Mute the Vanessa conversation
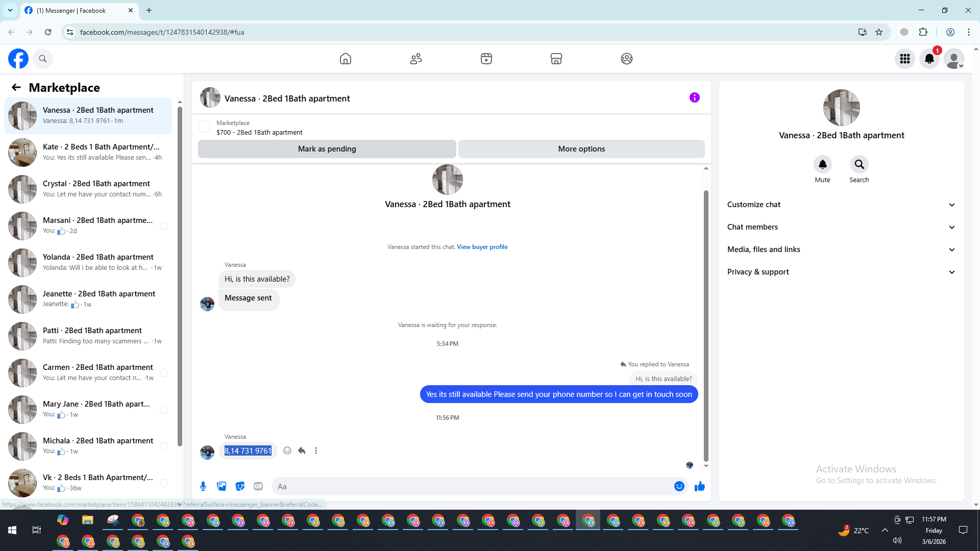This screenshot has height=551, width=980. coord(822,164)
